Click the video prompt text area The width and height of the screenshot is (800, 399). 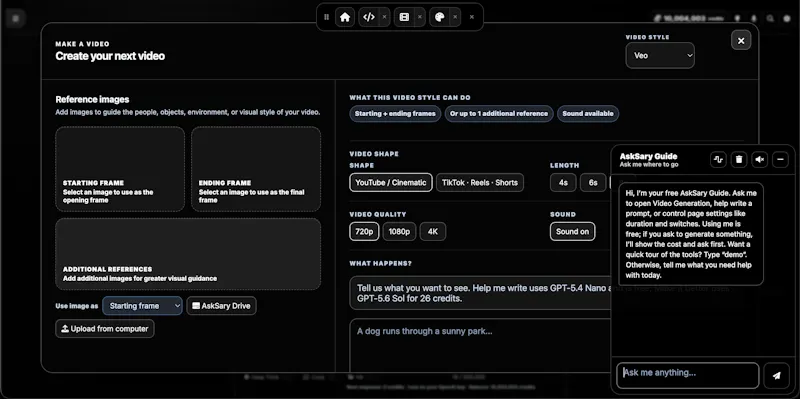[x=480, y=345]
